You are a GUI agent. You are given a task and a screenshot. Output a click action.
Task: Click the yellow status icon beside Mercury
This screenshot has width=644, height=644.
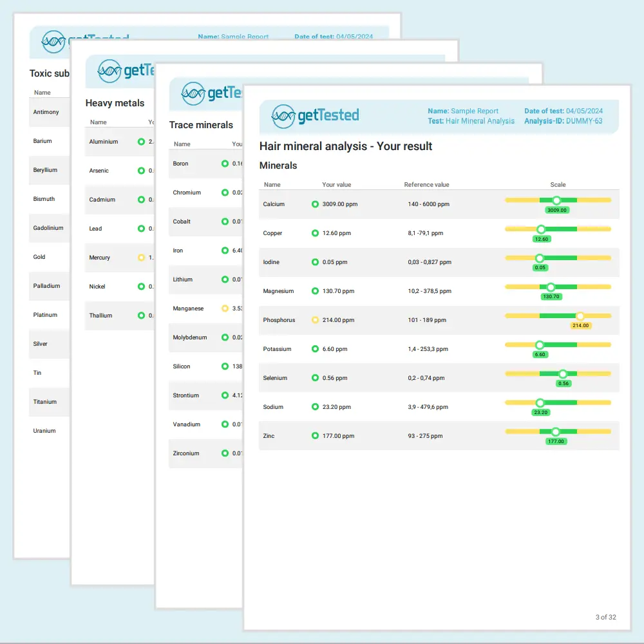(142, 258)
